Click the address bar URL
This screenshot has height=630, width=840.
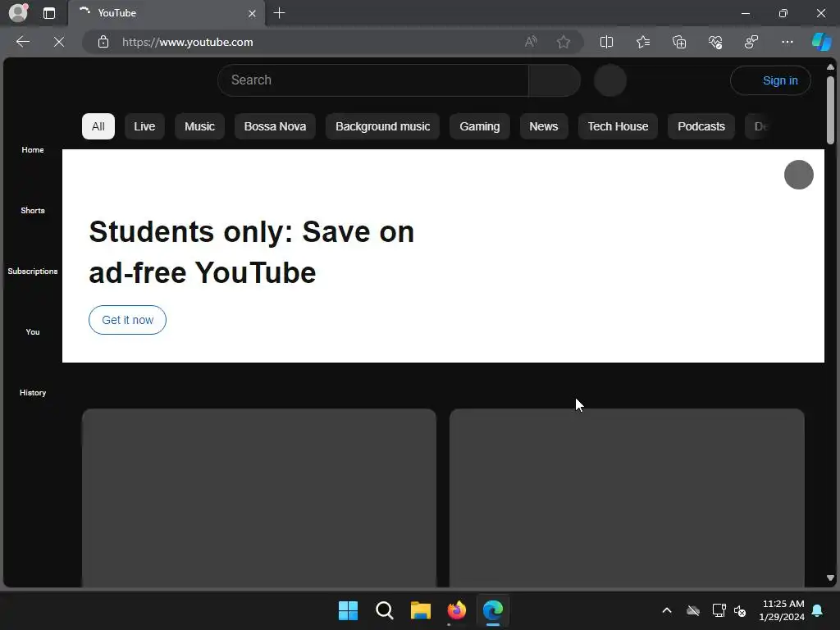point(188,42)
